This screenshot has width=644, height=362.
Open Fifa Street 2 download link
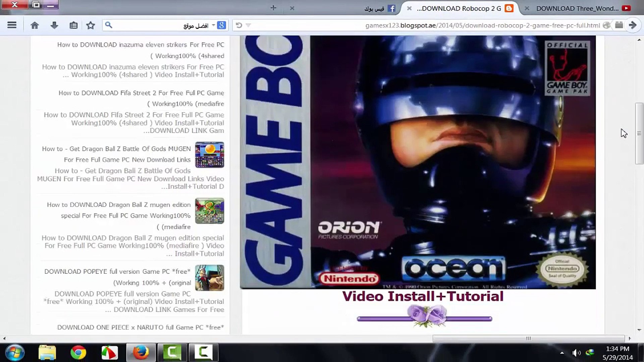click(x=141, y=93)
